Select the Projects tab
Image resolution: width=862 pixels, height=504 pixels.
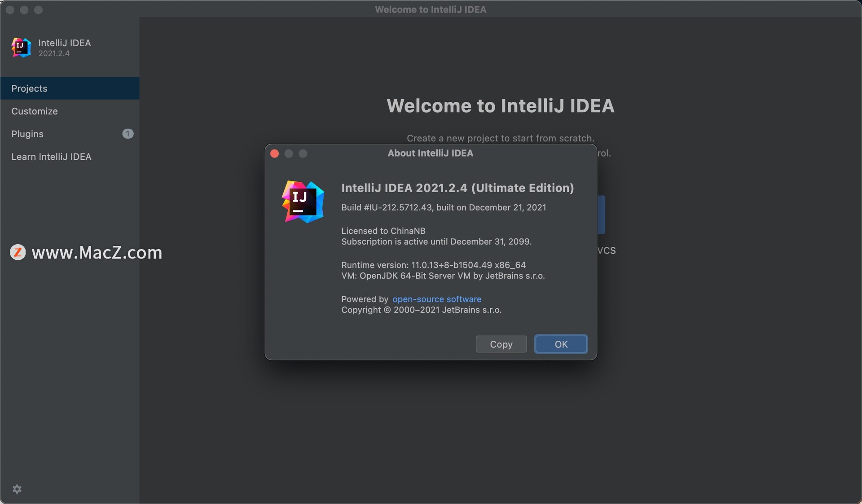(x=70, y=88)
